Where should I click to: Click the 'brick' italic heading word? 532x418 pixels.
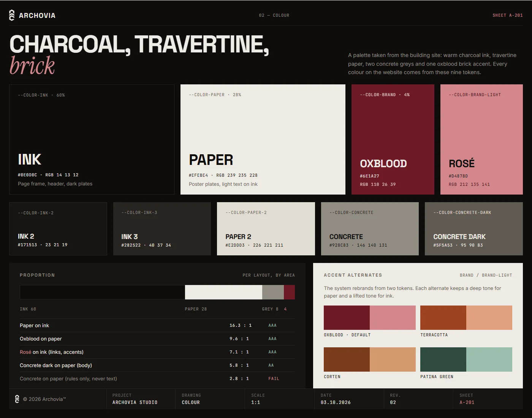pyautogui.click(x=32, y=65)
